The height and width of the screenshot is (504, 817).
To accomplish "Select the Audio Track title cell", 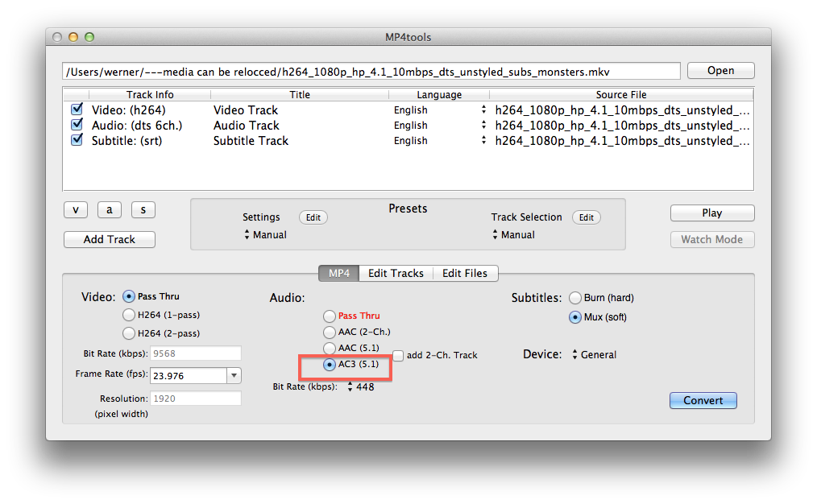I will tap(247, 126).
